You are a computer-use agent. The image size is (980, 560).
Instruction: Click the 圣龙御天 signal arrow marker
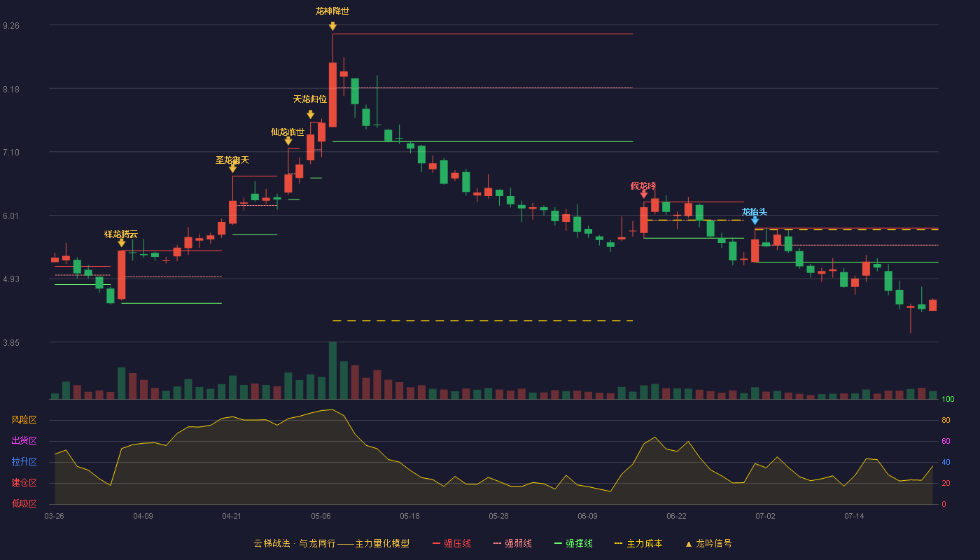[232, 168]
